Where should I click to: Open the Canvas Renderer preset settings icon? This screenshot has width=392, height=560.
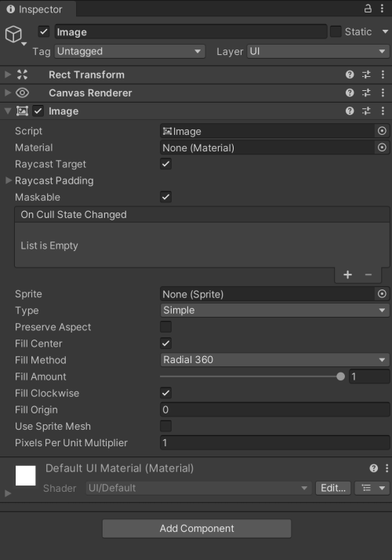tap(366, 93)
